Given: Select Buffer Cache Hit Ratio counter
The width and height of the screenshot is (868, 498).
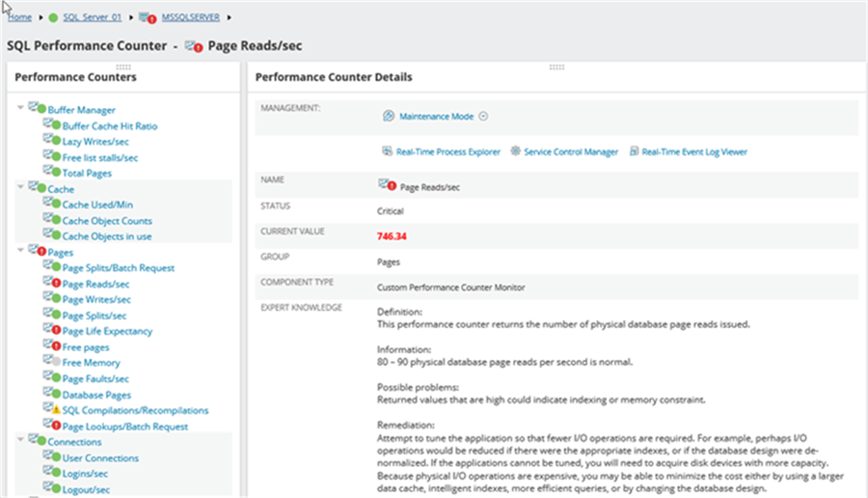Looking at the screenshot, I should (x=110, y=125).
